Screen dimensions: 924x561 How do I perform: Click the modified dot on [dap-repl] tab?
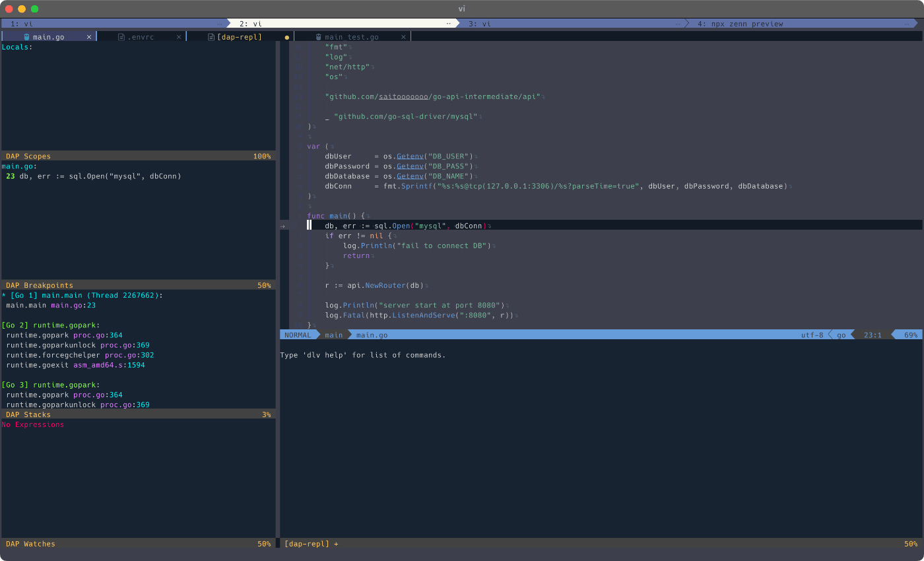(287, 38)
